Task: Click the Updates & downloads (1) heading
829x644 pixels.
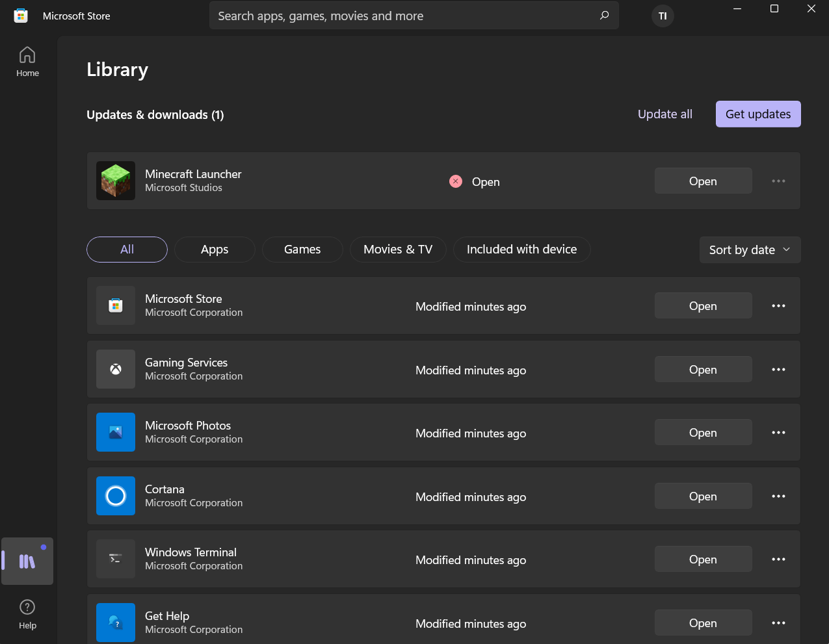Action: [155, 115]
